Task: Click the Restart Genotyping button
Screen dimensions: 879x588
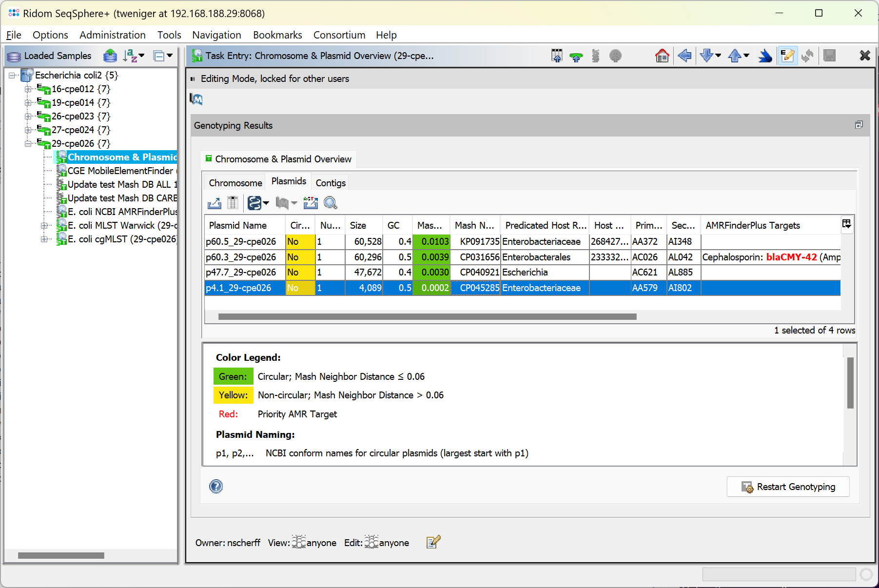Action: (x=788, y=487)
